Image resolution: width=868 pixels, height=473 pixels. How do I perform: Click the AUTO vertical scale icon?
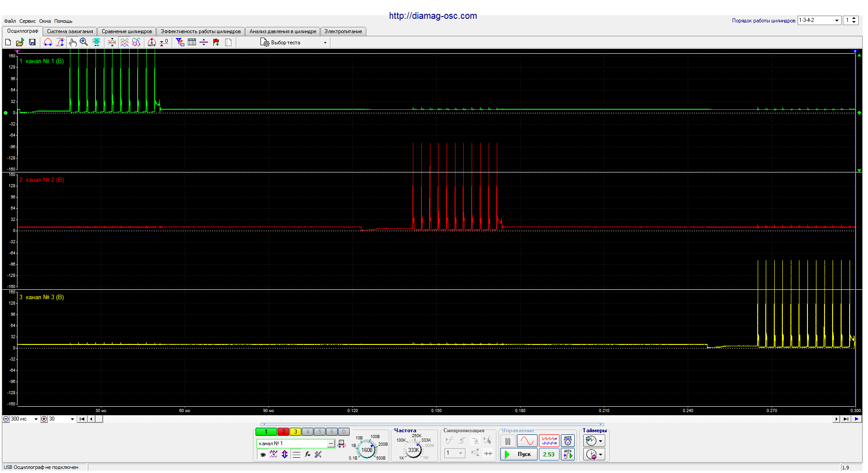(152, 42)
